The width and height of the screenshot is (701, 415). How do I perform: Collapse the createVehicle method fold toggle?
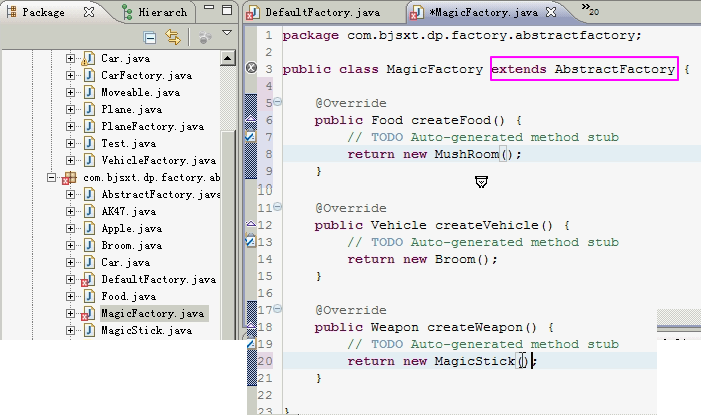point(277,207)
